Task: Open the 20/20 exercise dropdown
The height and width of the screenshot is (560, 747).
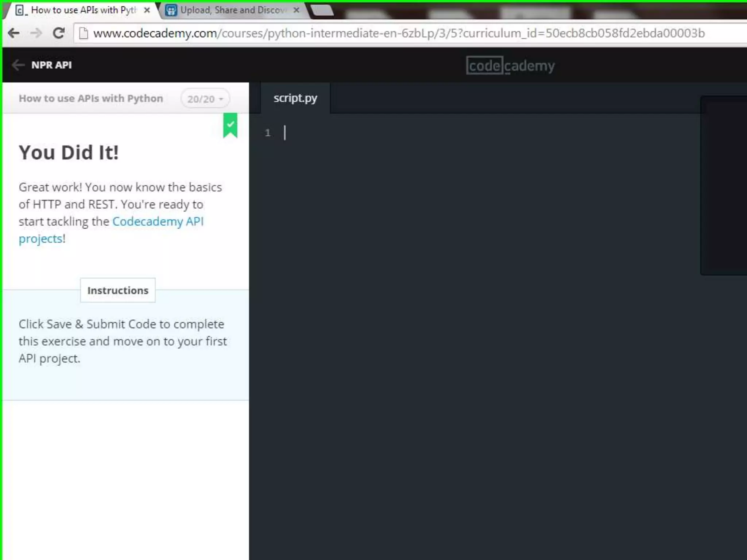Action: [205, 99]
